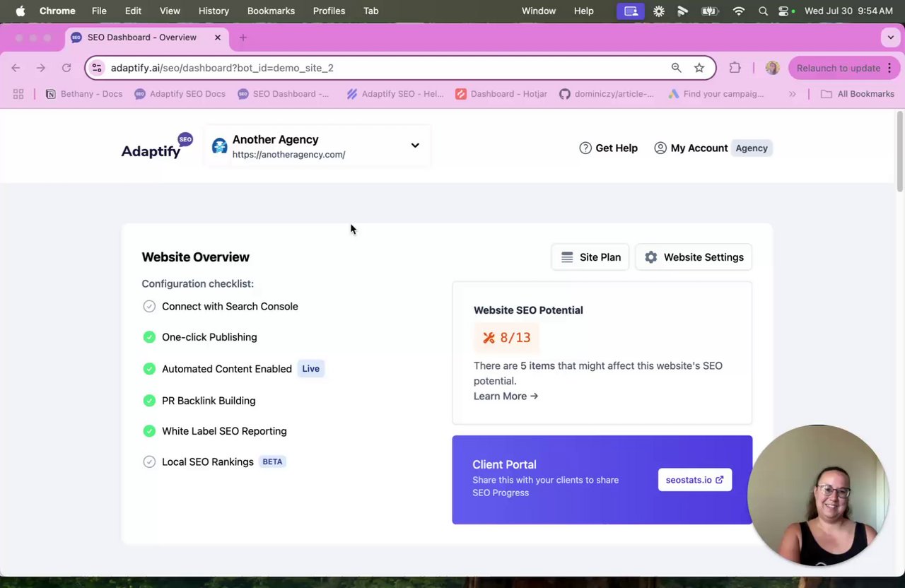The height and width of the screenshot is (588, 905).
Task: Open the Bookmarks menu in menu bar
Action: [x=271, y=11]
